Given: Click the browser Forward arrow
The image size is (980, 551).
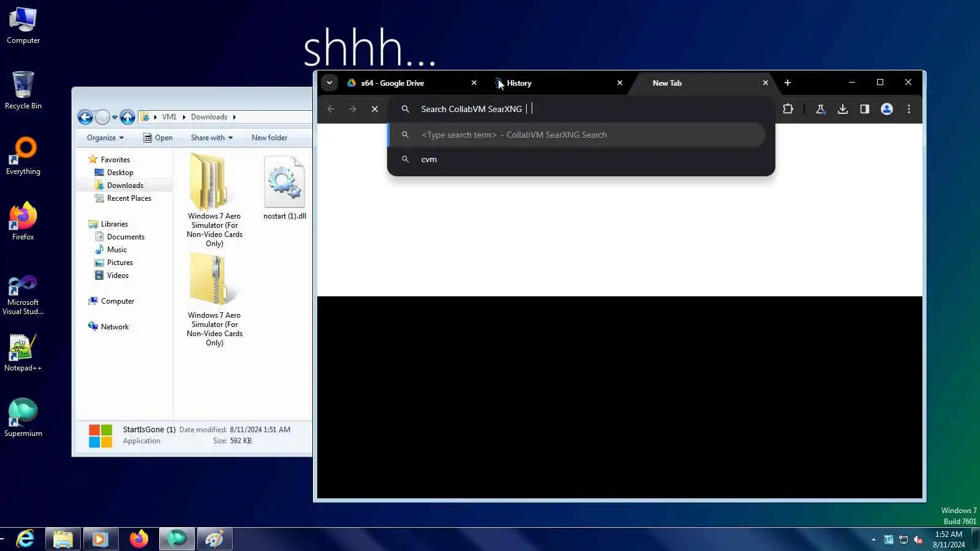Looking at the screenshot, I should tap(353, 109).
